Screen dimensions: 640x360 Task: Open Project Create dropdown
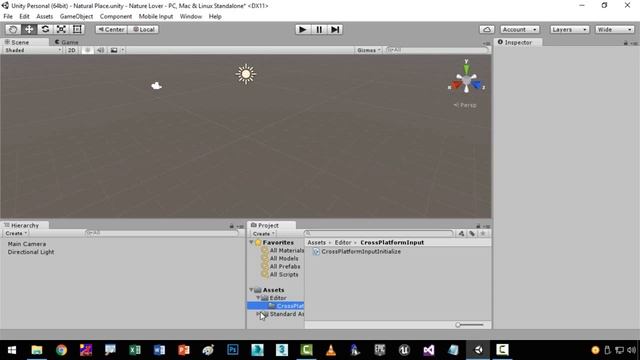263,233
